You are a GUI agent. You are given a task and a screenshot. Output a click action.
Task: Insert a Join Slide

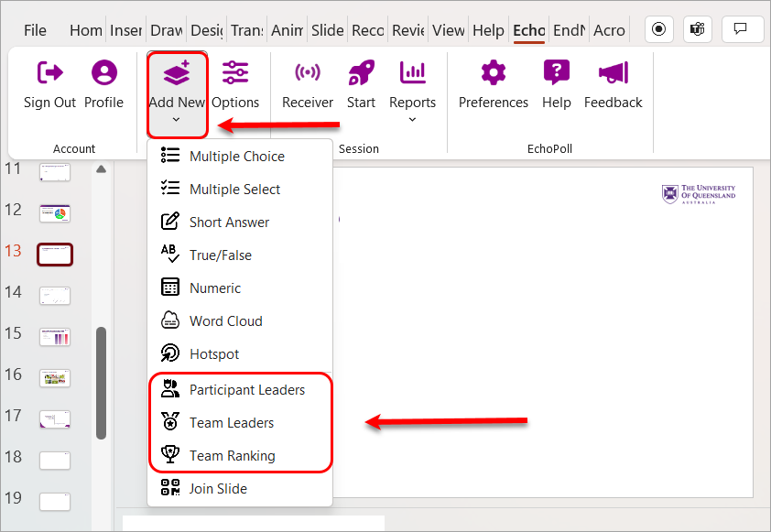coord(218,489)
